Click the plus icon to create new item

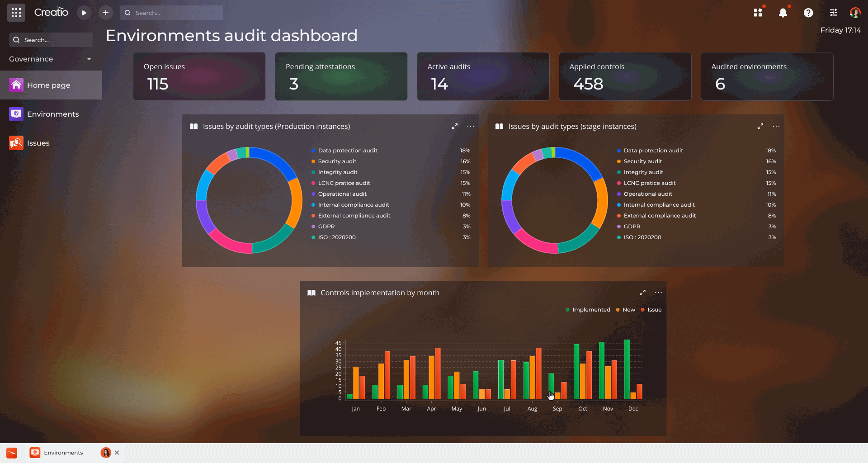click(106, 13)
